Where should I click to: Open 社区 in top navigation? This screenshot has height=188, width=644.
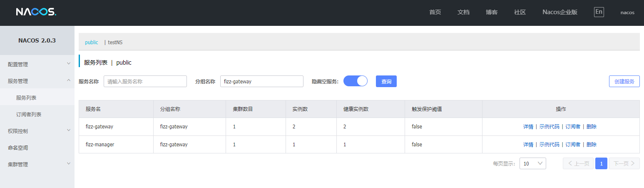[520, 12]
